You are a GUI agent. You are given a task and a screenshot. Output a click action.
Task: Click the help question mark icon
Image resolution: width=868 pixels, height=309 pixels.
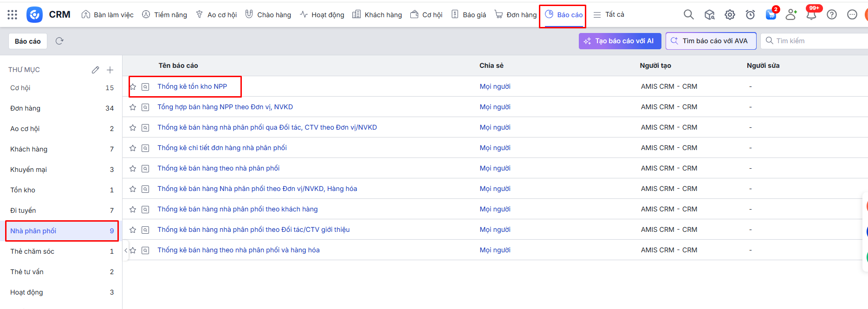[832, 15]
